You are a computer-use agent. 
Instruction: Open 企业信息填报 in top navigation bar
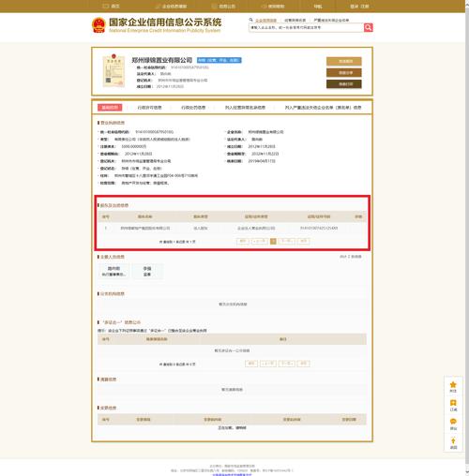point(171,7)
